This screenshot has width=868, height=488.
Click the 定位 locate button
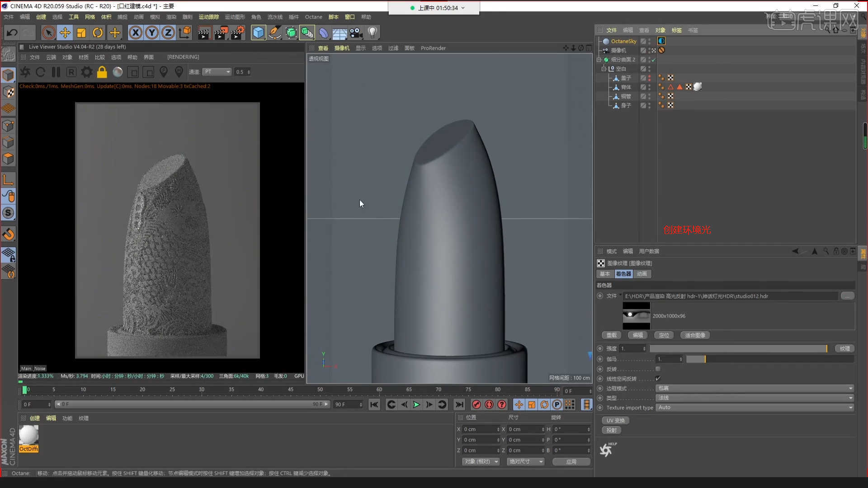pyautogui.click(x=664, y=335)
